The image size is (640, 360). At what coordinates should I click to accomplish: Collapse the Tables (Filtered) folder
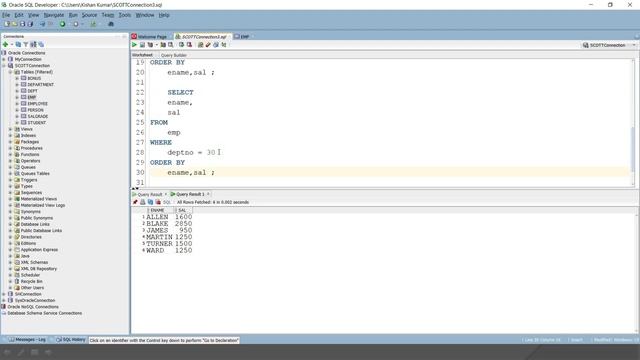coord(11,72)
